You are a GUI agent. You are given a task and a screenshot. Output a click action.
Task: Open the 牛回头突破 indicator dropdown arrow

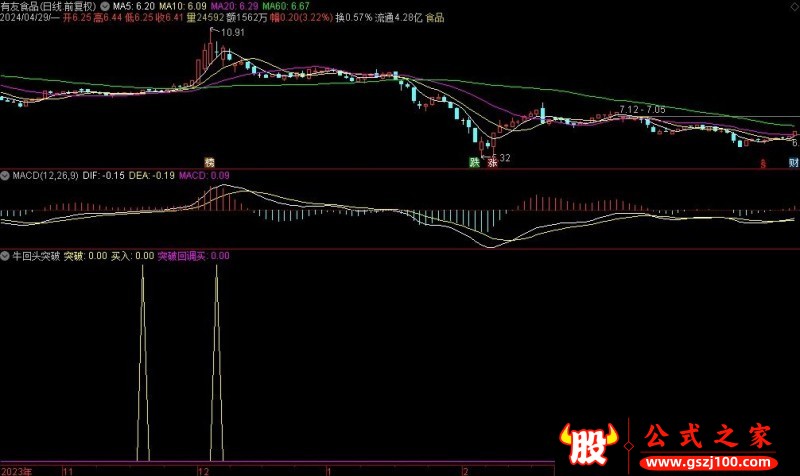pos(6,256)
